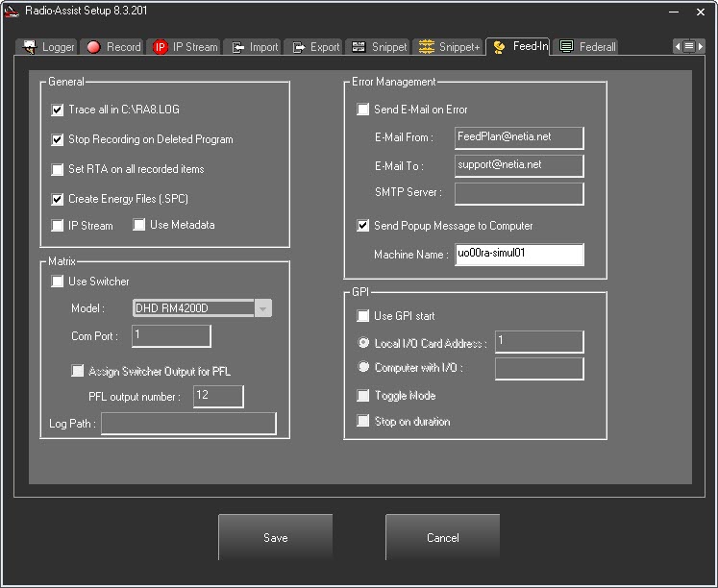The width and height of the screenshot is (718, 588).
Task: Expand the Model dropdown arrow
Action: pos(263,308)
